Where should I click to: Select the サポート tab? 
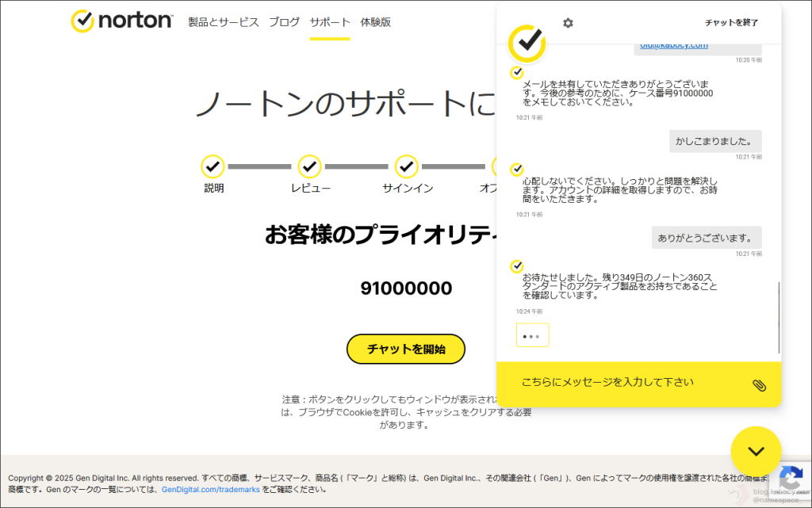click(330, 22)
